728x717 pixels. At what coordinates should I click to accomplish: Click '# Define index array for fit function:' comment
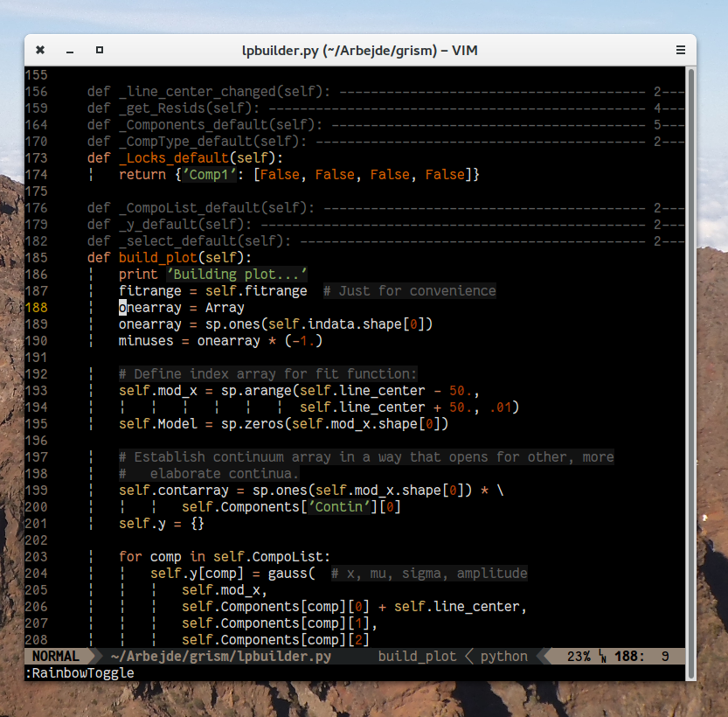(268, 374)
